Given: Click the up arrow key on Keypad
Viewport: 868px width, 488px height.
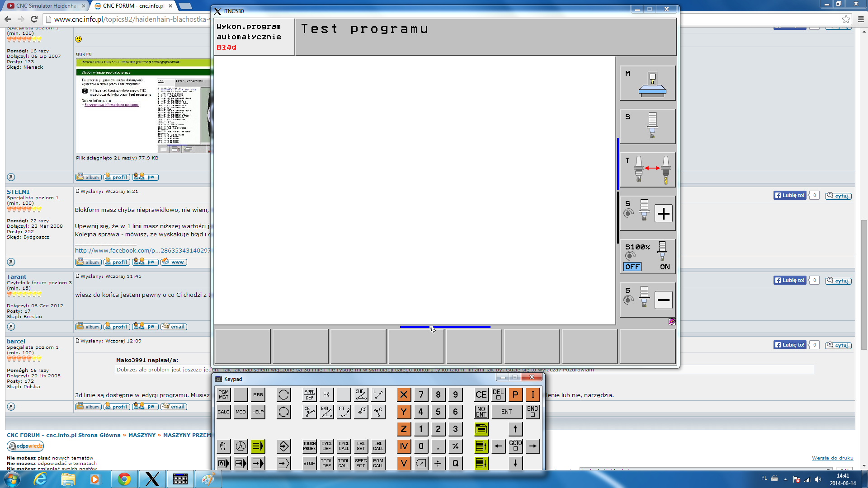Looking at the screenshot, I should [515, 429].
